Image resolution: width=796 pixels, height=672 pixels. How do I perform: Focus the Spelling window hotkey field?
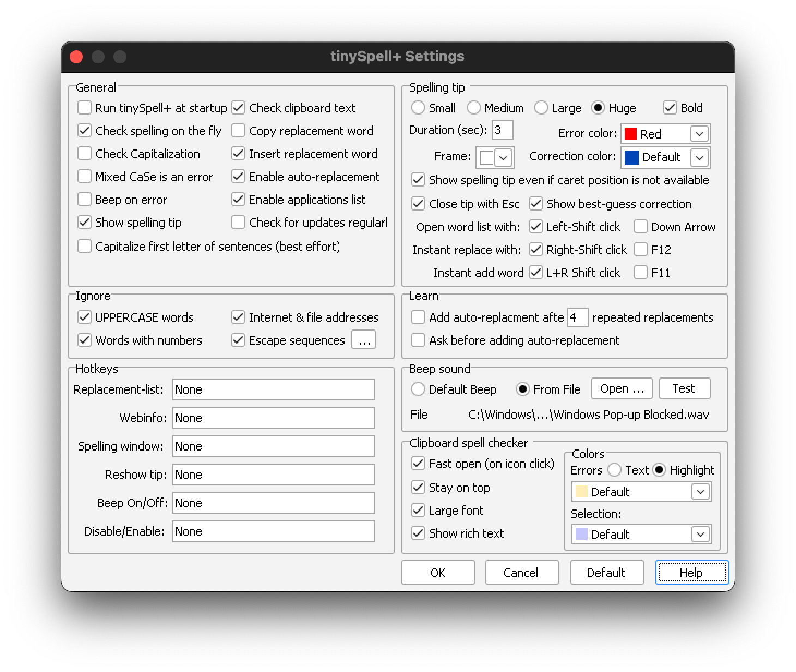pyautogui.click(x=274, y=446)
